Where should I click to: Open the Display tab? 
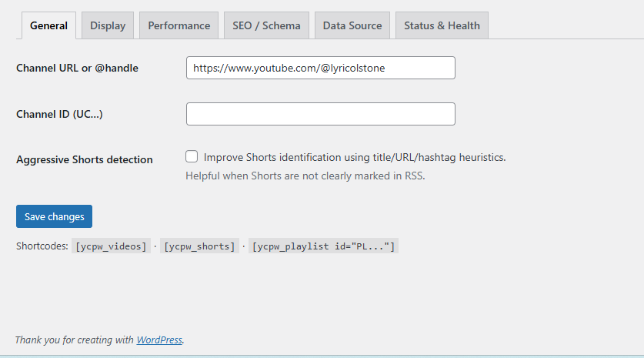coord(108,25)
